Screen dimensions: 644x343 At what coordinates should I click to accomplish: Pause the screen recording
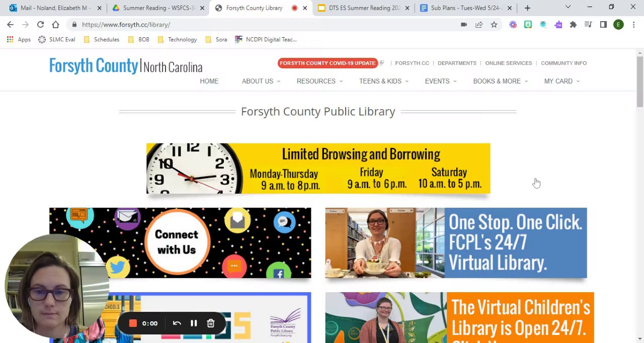point(194,323)
